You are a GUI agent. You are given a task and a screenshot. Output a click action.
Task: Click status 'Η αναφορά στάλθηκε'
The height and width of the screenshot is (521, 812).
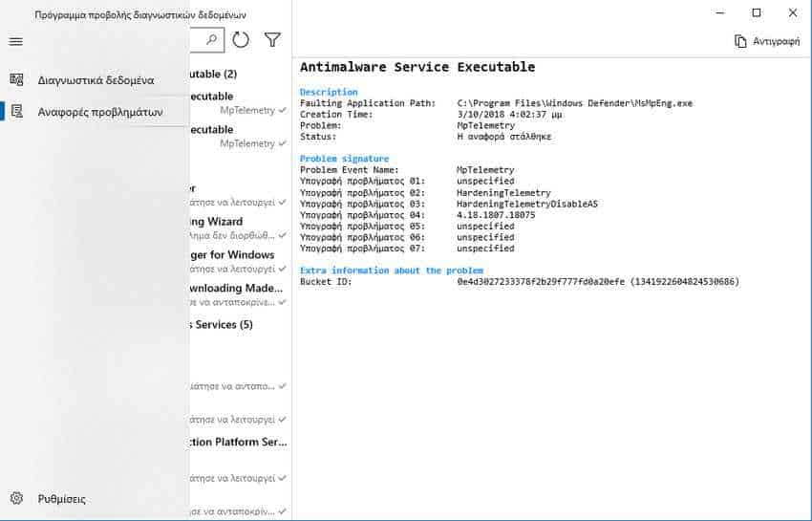coord(504,137)
